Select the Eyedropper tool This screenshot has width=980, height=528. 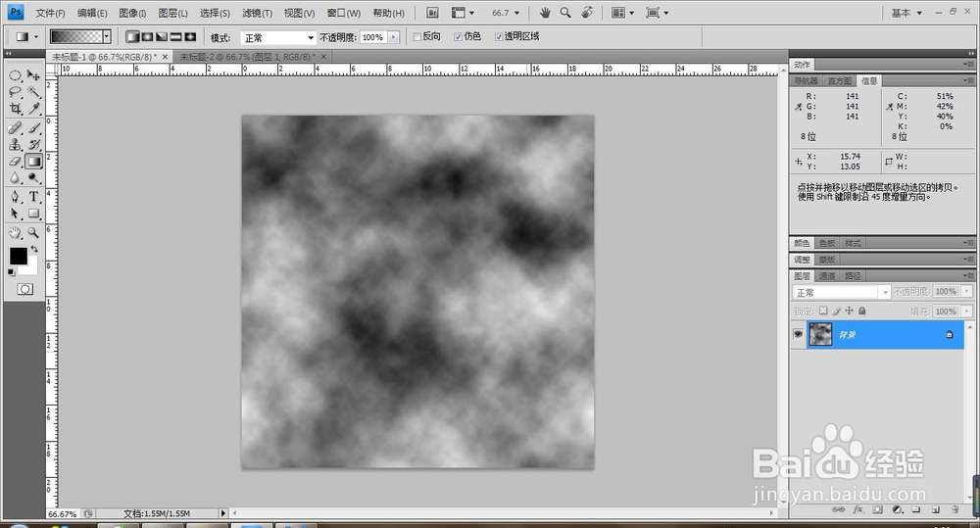coord(33,109)
